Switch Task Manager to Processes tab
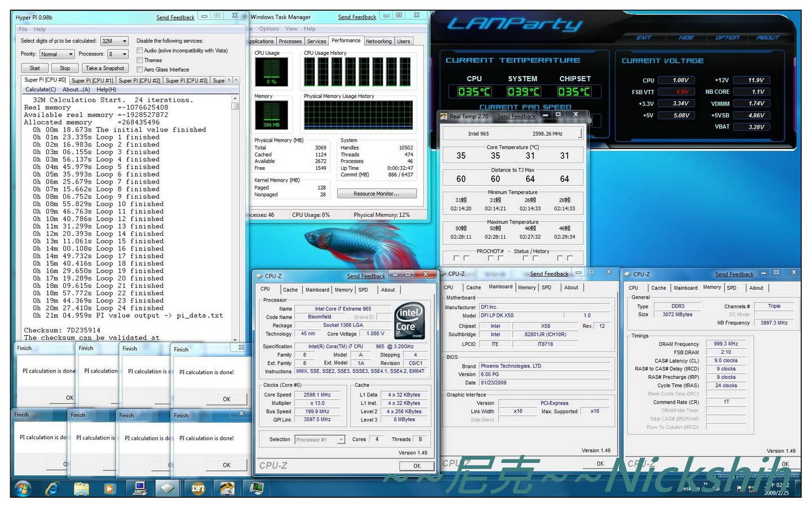 (x=290, y=41)
